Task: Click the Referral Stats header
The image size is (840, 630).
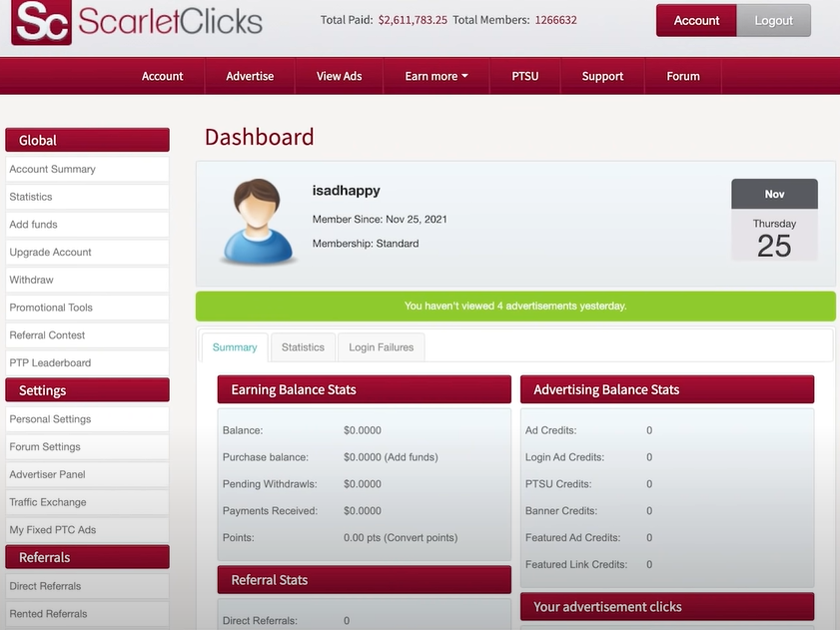Action: (x=365, y=580)
